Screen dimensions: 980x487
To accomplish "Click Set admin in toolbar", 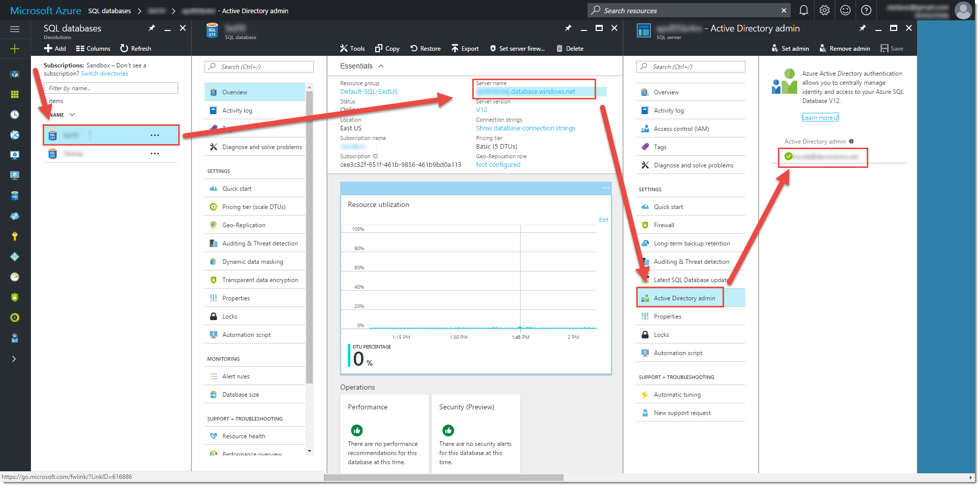I will click(x=790, y=49).
